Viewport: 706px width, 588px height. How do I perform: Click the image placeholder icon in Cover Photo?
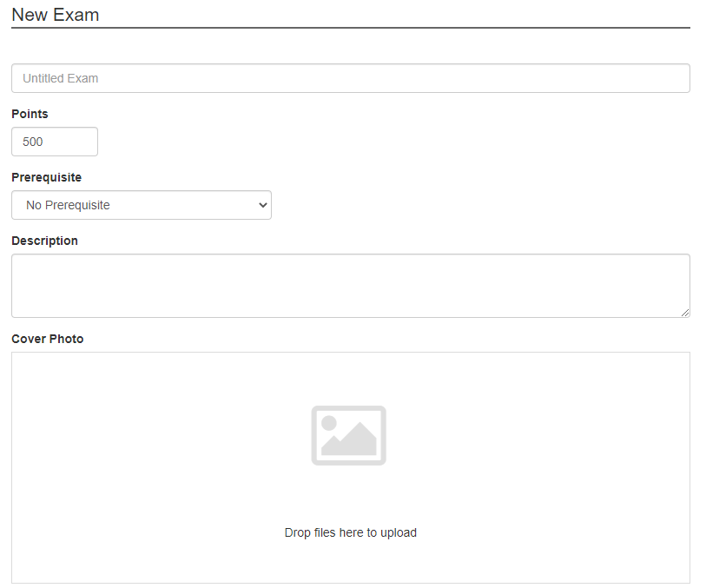pyautogui.click(x=348, y=435)
